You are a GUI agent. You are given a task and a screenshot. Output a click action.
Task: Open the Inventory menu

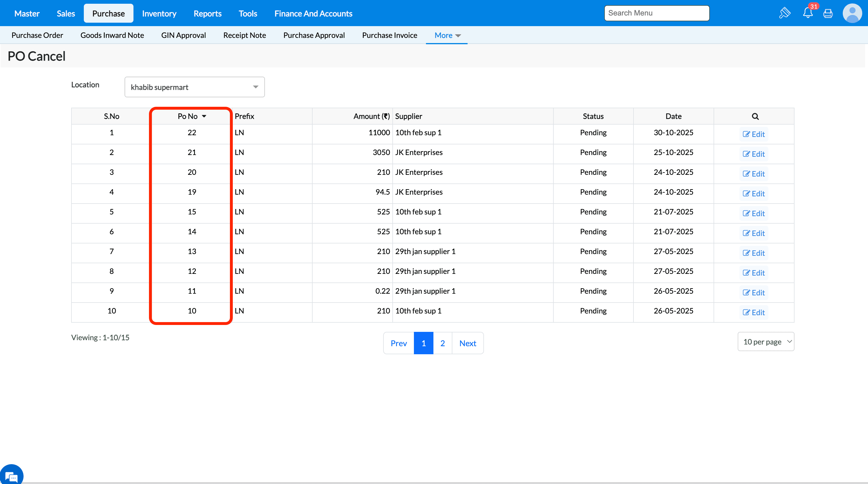159,13
